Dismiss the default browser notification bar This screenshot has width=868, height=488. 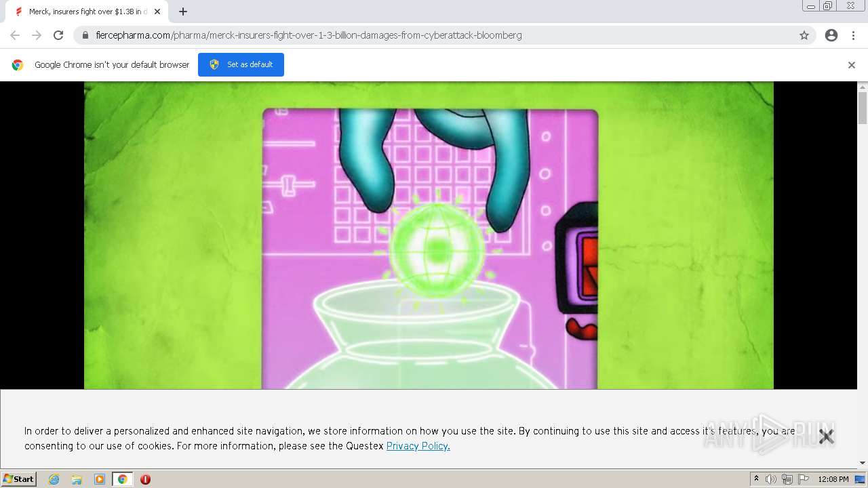(x=852, y=65)
